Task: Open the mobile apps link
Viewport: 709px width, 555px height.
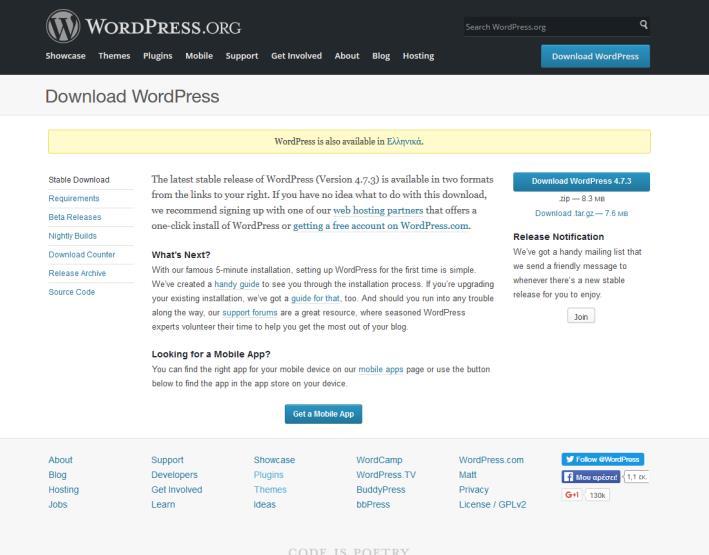Action: pos(381,369)
